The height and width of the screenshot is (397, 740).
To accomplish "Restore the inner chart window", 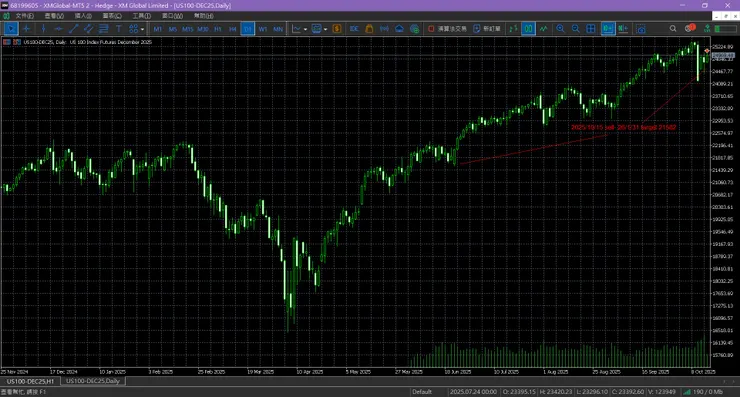I will 726,16.
